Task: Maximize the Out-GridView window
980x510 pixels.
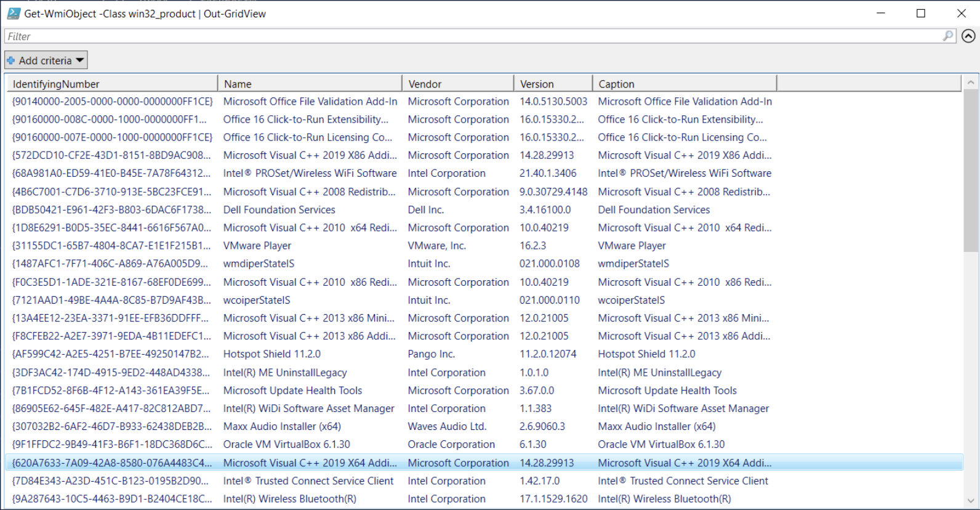Action: tap(921, 13)
